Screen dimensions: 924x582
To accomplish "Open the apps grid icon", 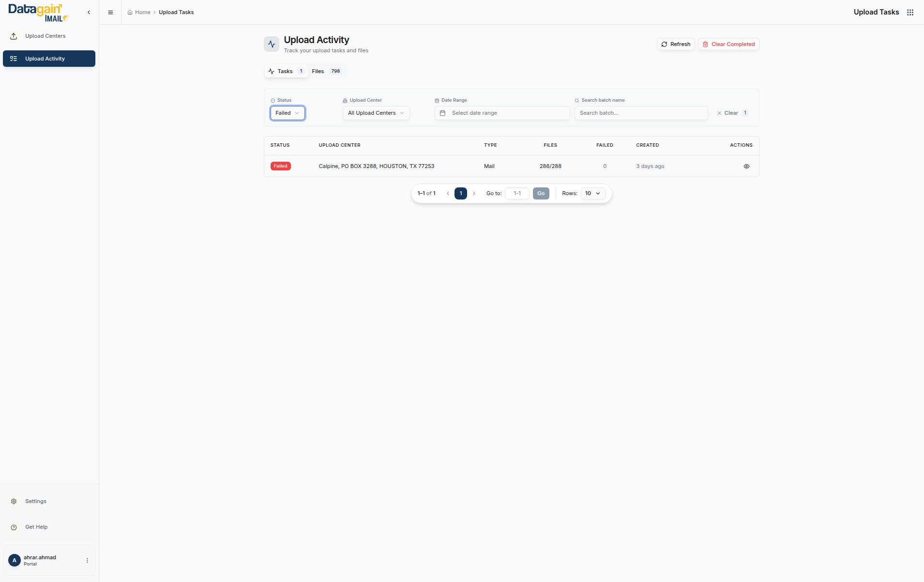I will [910, 12].
